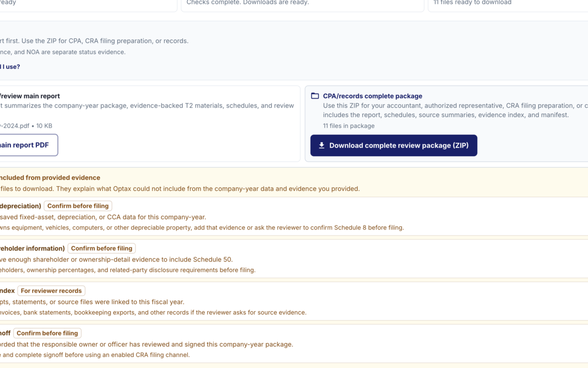
Task: Click 'Confirm before filing' badge beside shareholder information
Action: [101, 248]
